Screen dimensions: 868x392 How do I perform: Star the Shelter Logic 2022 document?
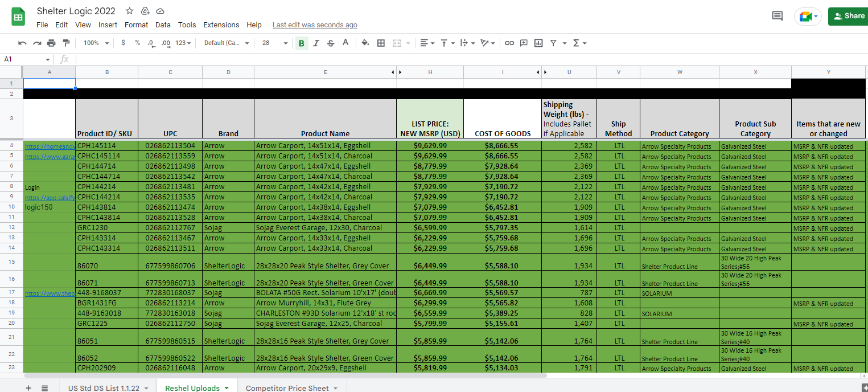(x=130, y=11)
